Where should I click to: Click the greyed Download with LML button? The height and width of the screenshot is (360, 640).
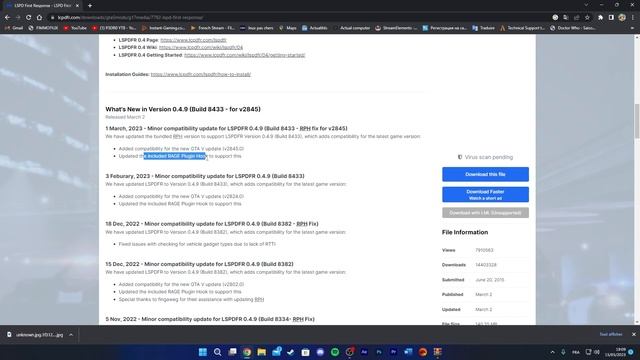(485, 213)
